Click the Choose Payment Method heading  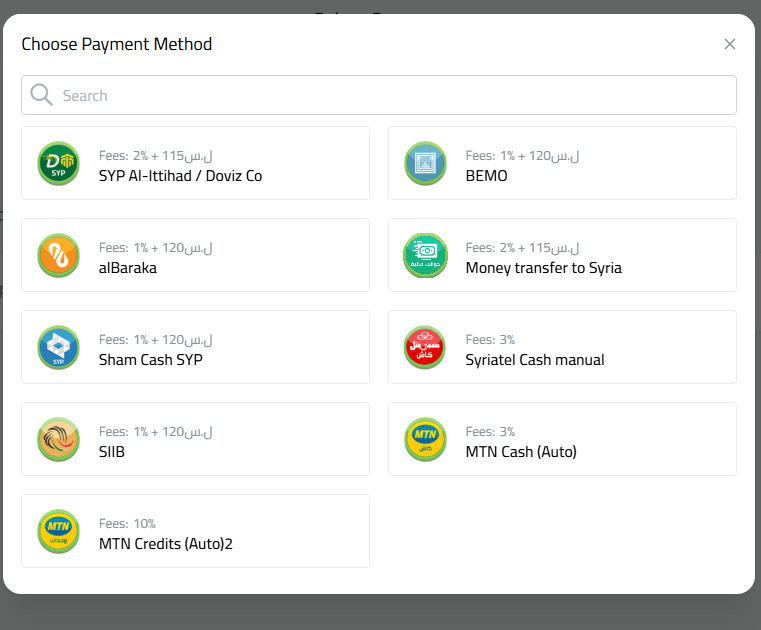[117, 44]
